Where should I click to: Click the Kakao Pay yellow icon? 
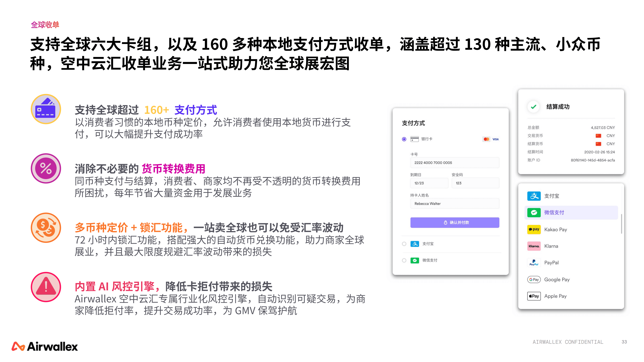pyautogui.click(x=534, y=229)
